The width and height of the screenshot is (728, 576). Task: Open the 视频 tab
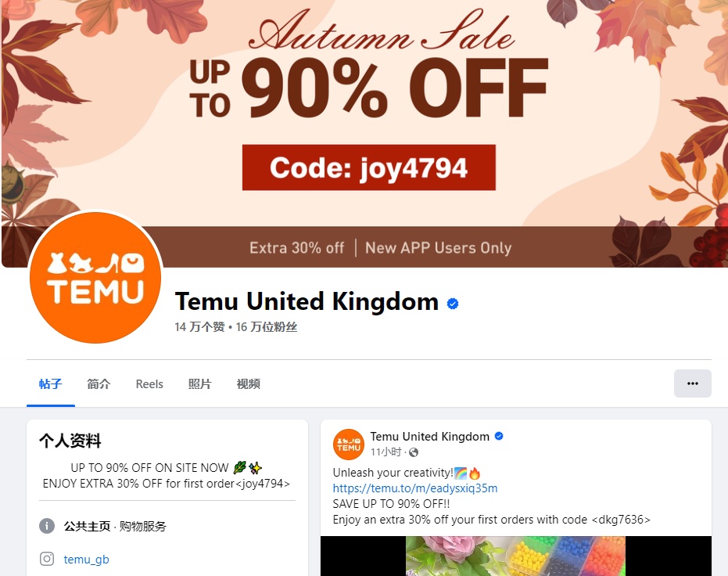click(249, 384)
